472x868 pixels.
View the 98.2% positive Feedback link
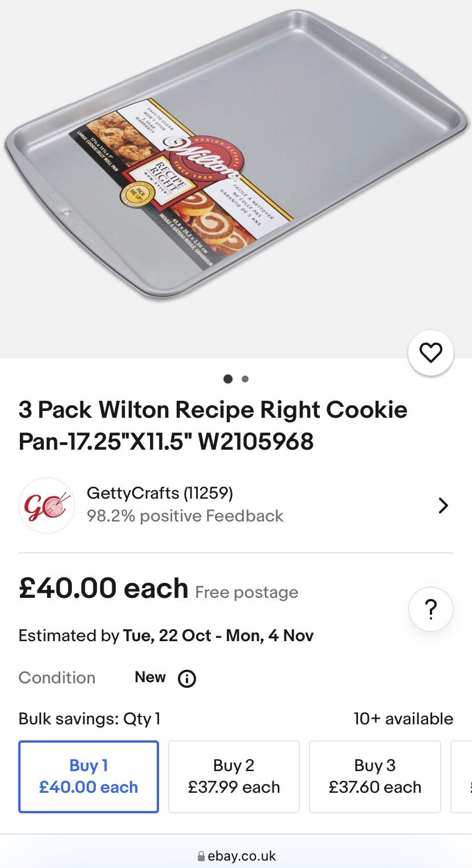[185, 516]
